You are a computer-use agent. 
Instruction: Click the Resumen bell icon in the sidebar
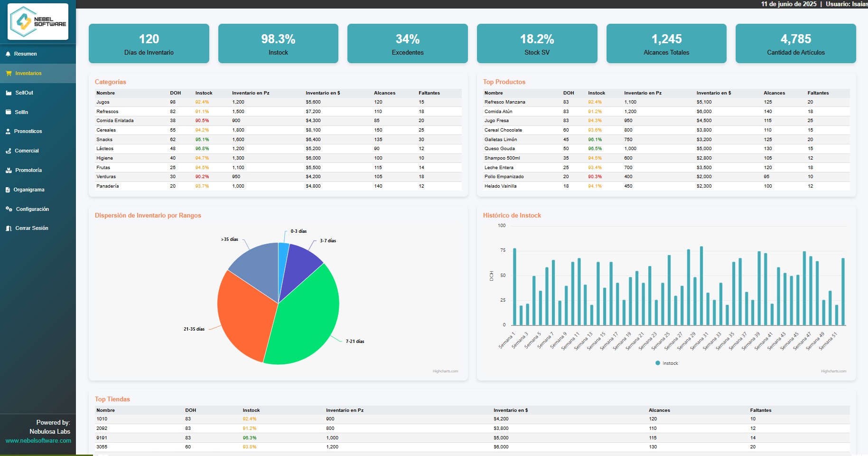tap(8, 54)
